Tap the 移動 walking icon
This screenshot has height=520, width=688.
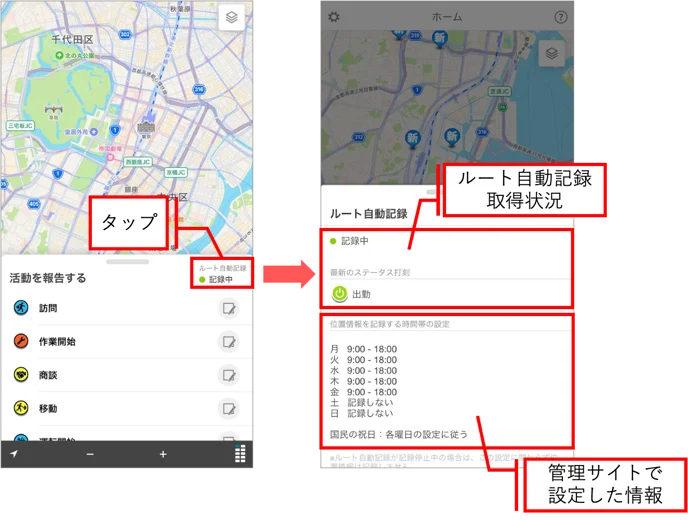tap(21, 408)
